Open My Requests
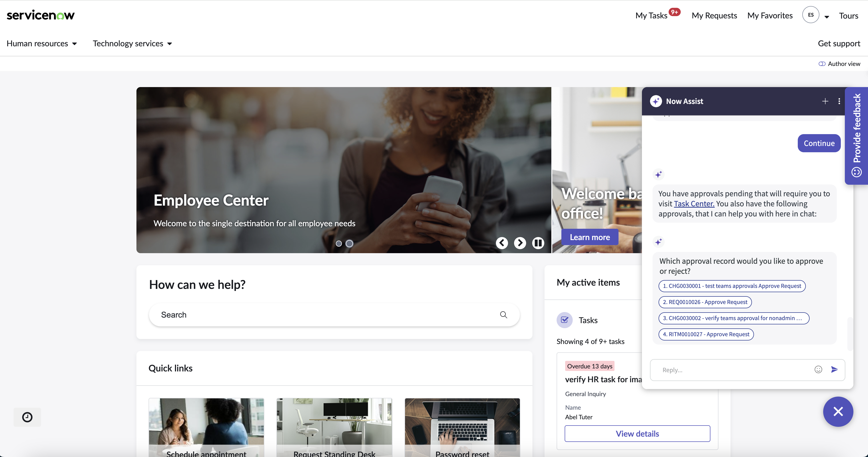This screenshot has height=457, width=868. [x=714, y=16]
